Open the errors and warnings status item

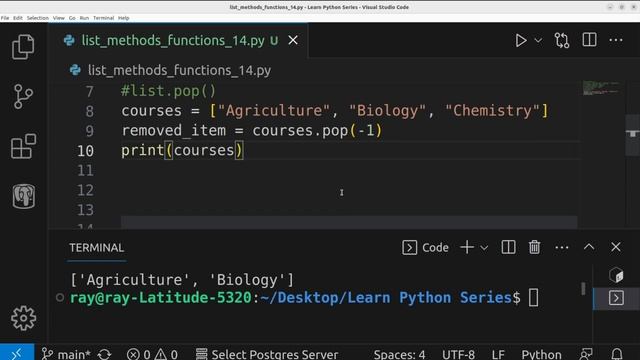coord(152,354)
